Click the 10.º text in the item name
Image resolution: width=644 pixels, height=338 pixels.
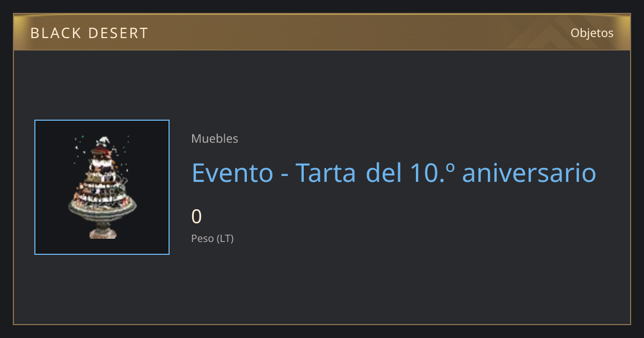433,173
